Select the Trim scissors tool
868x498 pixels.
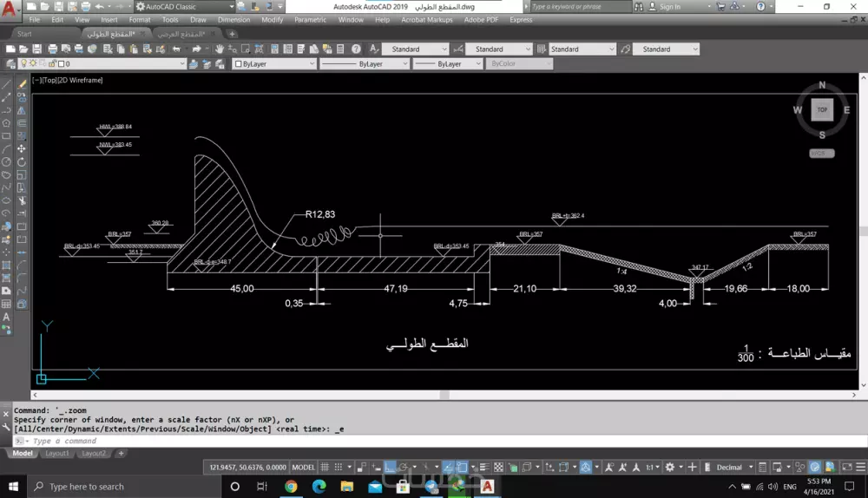(22, 200)
